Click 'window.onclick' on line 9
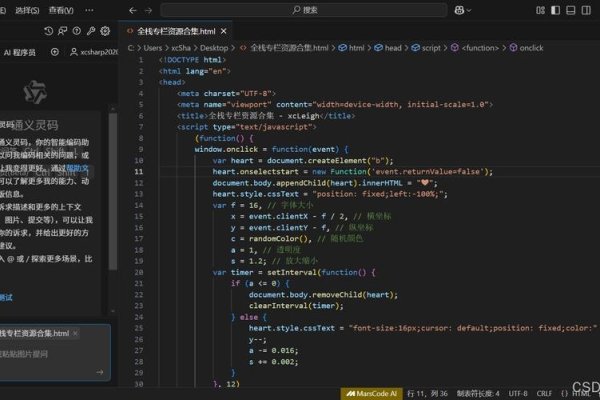 pos(226,149)
